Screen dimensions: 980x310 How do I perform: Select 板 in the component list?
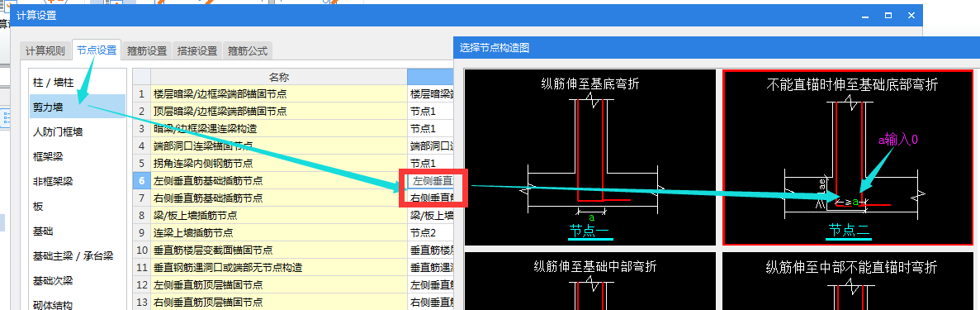78,207
